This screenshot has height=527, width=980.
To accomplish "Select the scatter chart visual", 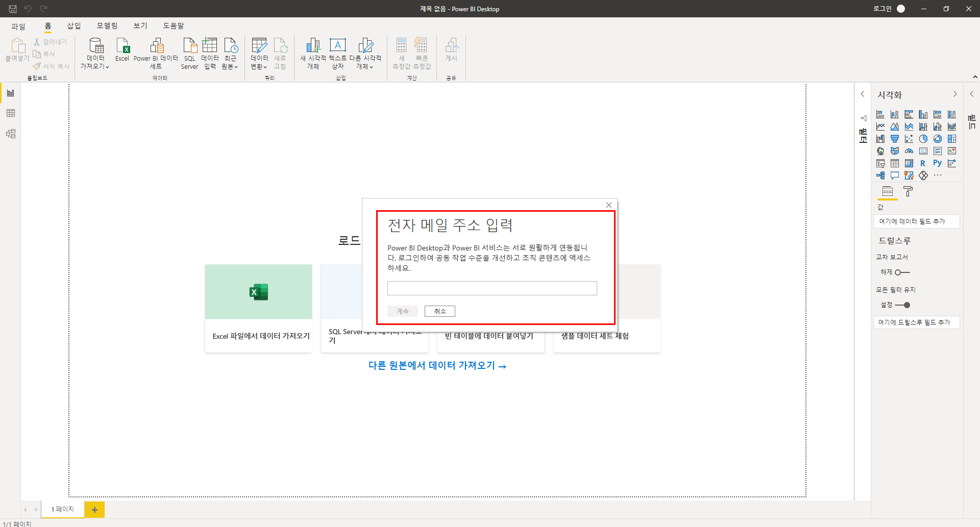I will (909, 139).
